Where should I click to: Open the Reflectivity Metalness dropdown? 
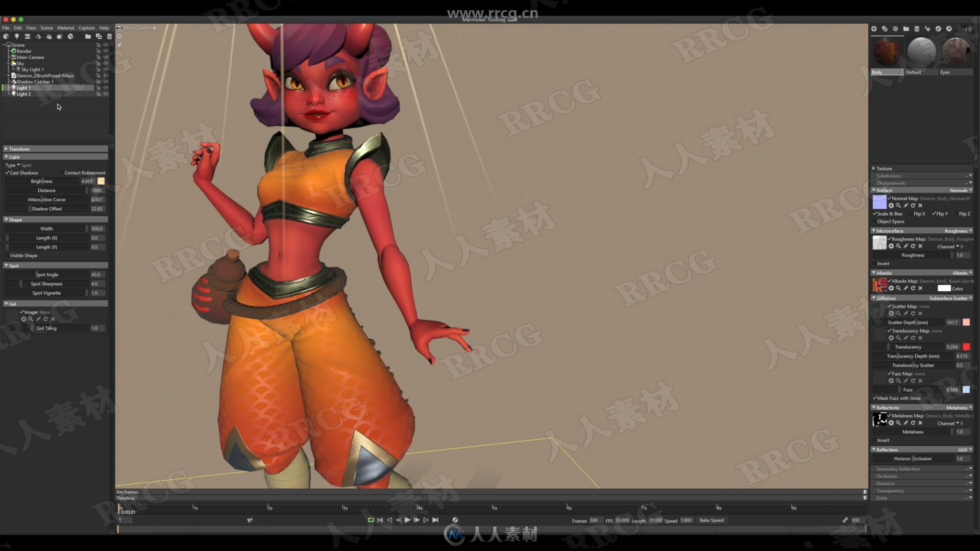click(x=959, y=408)
